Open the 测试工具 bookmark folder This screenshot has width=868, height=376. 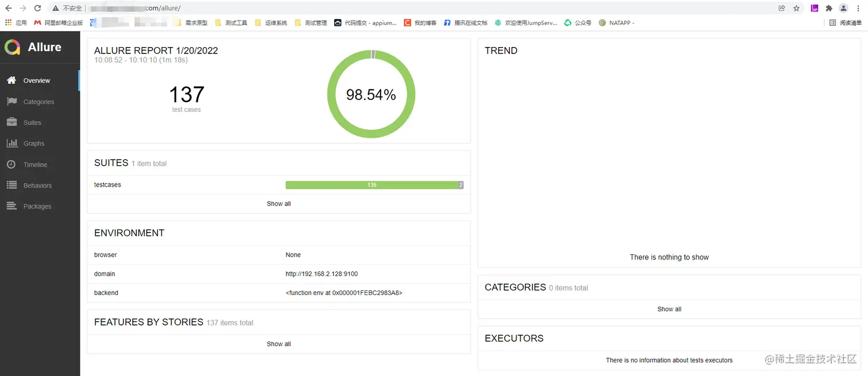tap(231, 23)
